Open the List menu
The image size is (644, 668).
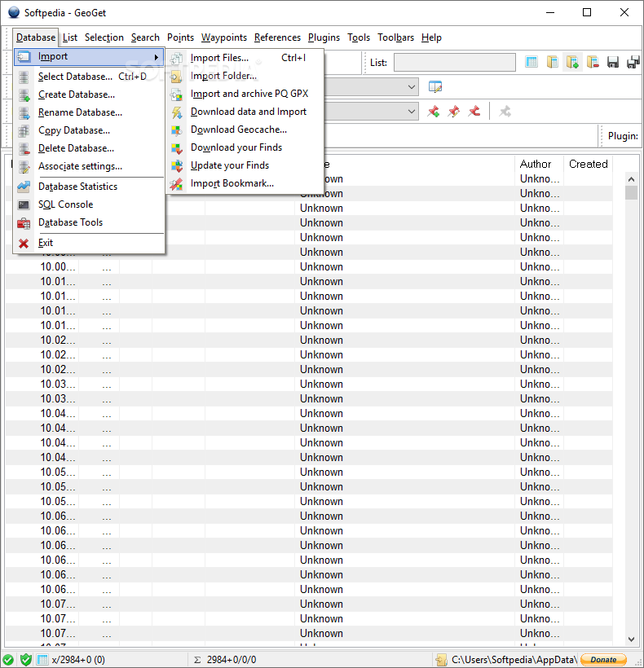point(70,37)
